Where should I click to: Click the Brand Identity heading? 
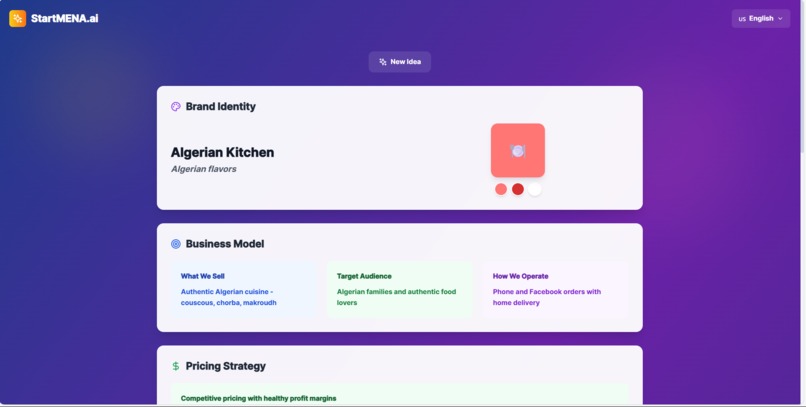click(221, 106)
